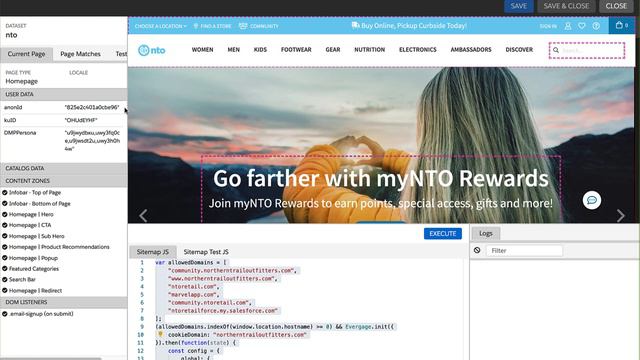Click the Execute button

tap(443, 233)
